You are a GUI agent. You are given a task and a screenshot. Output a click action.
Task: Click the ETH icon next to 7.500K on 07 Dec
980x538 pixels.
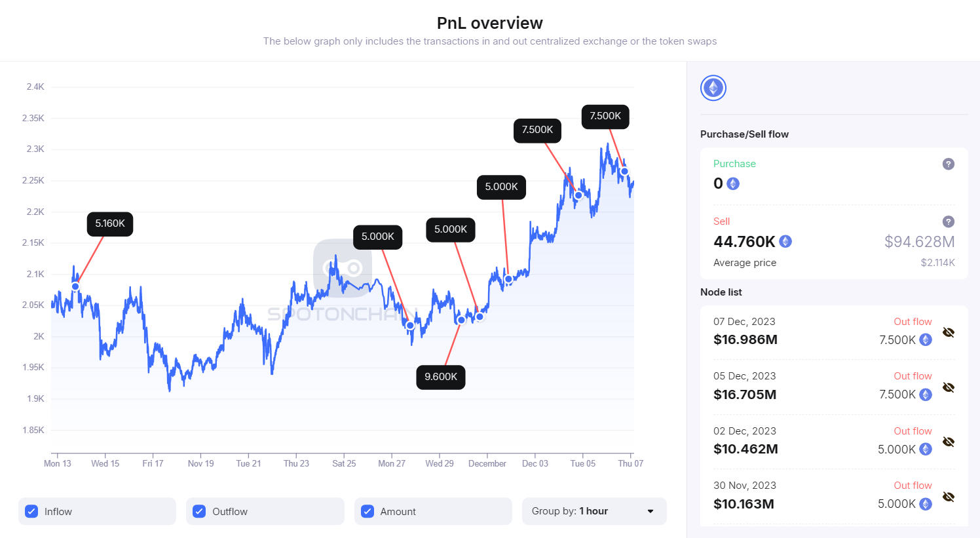[x=925, y=339]
